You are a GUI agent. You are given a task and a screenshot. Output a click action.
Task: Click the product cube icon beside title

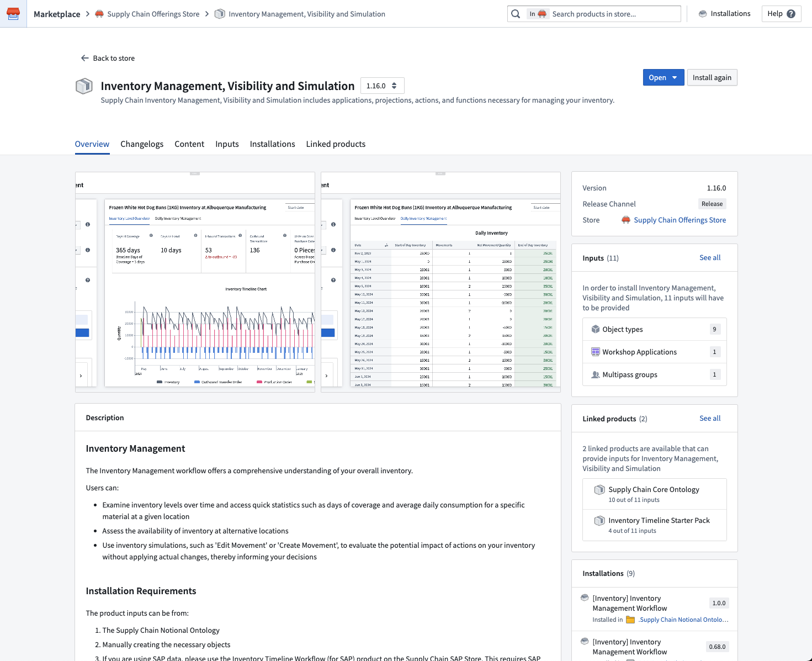[84, 86]
